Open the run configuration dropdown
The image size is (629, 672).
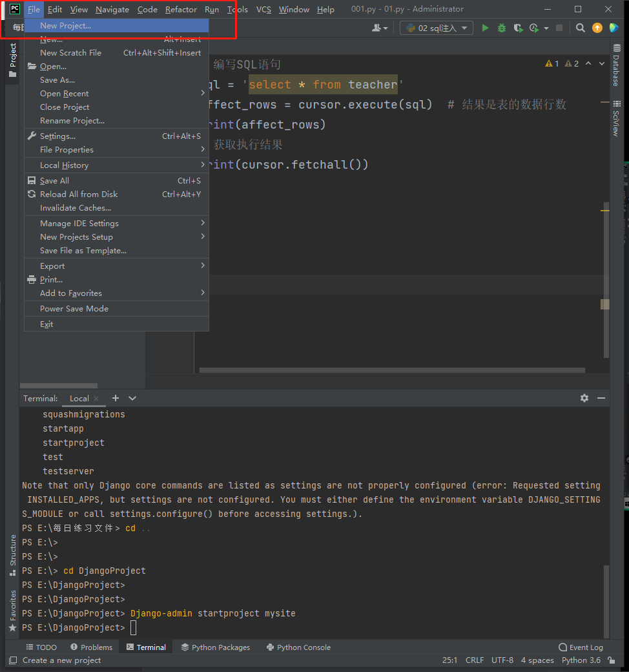(x=436, y=28)
